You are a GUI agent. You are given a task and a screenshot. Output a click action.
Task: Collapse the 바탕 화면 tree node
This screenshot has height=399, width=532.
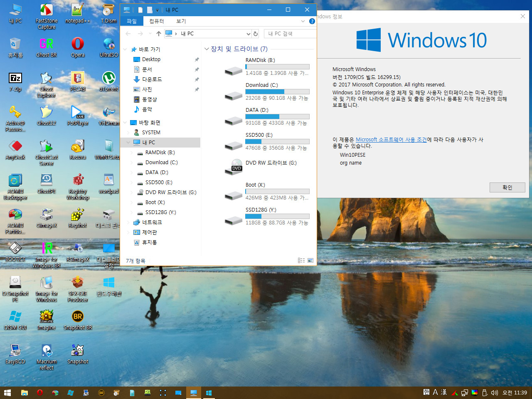(x=125, y=123)
